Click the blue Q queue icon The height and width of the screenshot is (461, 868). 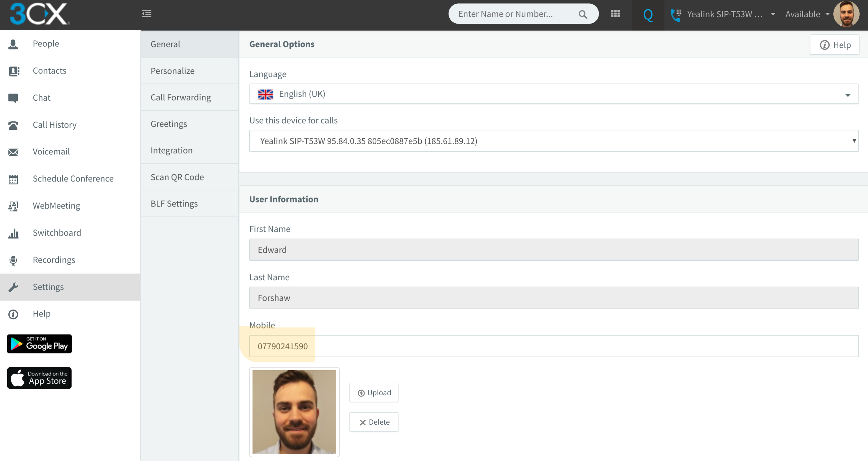648,15
